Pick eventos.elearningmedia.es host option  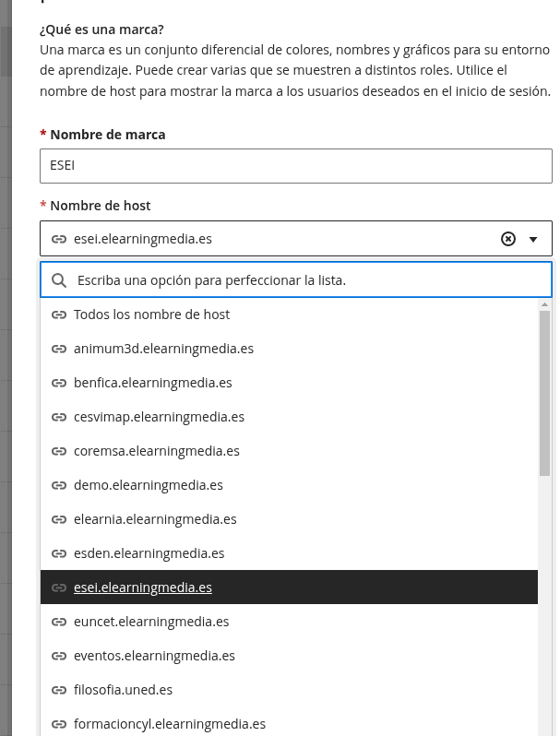click(x=289, y=656)
